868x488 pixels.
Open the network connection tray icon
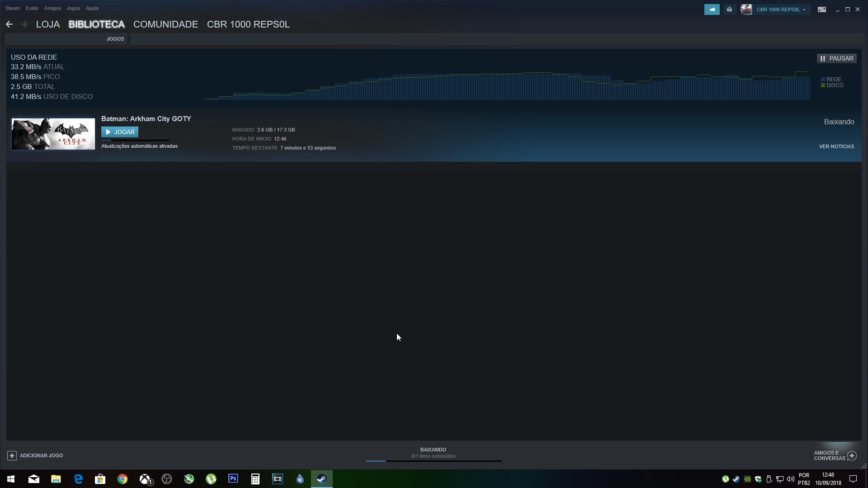pos(780,479)
